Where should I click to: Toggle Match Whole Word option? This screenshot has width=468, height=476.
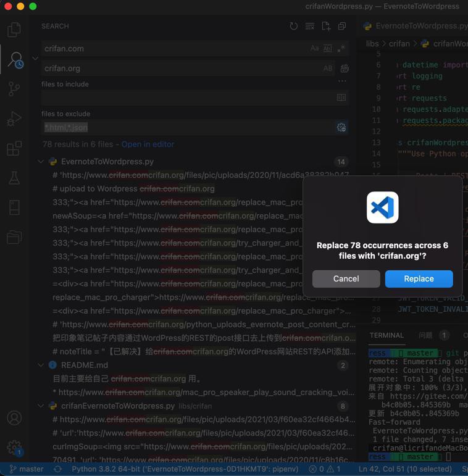tap(327, 48)
